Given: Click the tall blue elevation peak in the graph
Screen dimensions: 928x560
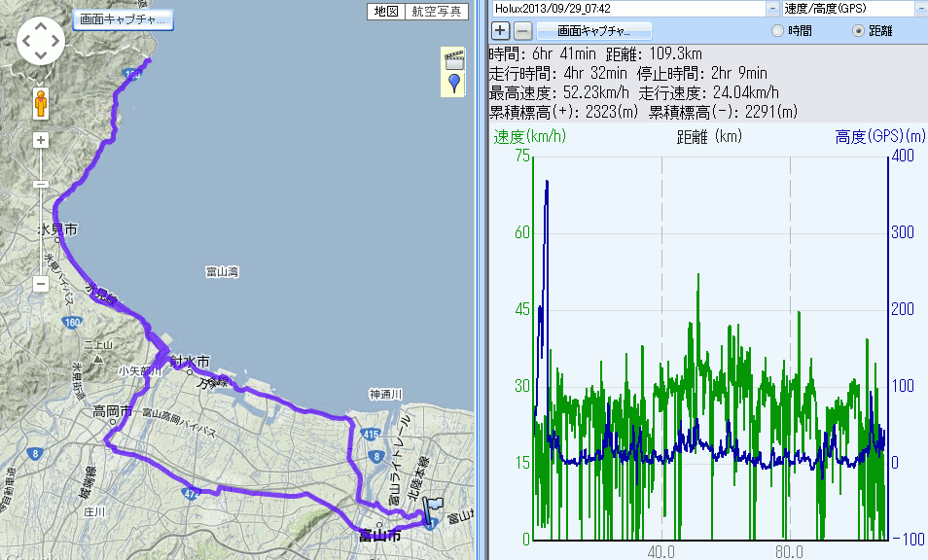Looking at the screenshot, I should point(548,187).
